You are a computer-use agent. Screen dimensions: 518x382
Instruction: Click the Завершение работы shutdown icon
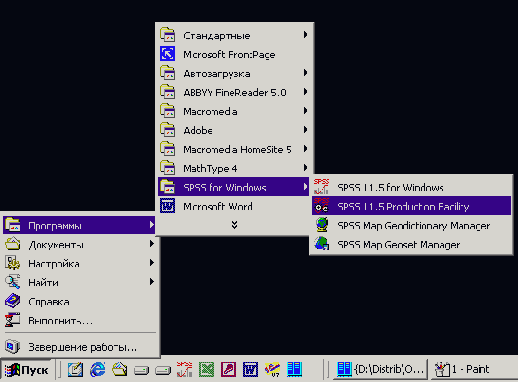[x=13, y=347]
